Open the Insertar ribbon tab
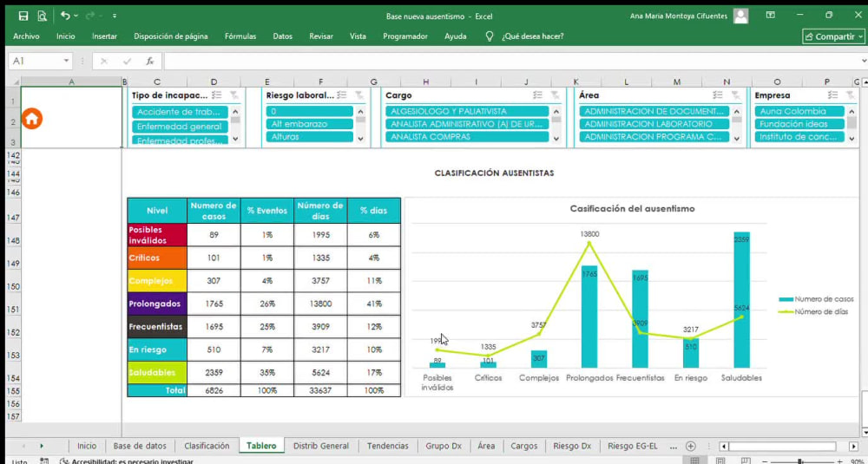This screenshot has height=464, width=868. point(105,36)
